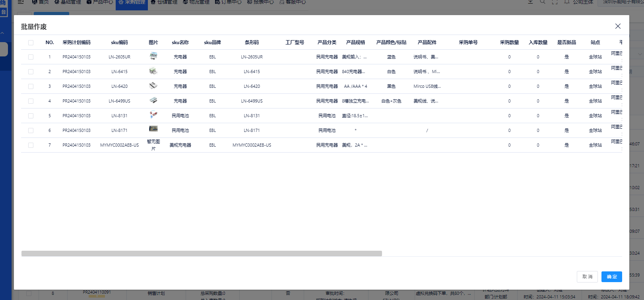Image resolution: width=644 pixels, height=300 pixels.
Task: Check the row 5 checkbox for LN-8131
Action: pos(31,116)
